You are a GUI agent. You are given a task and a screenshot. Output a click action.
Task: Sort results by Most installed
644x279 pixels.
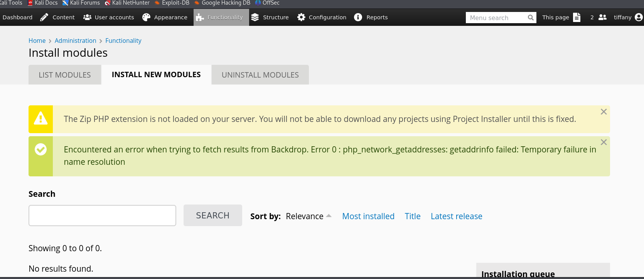(368, 216)
